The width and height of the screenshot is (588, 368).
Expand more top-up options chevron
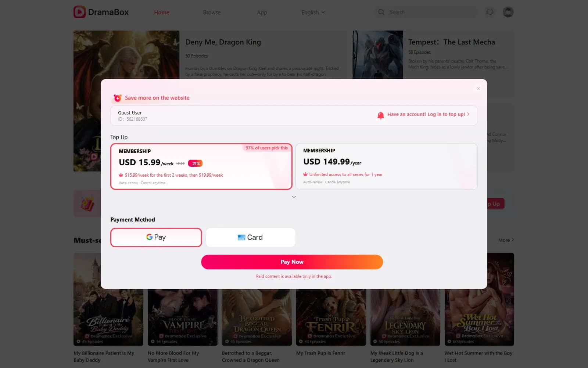(294, 197)
